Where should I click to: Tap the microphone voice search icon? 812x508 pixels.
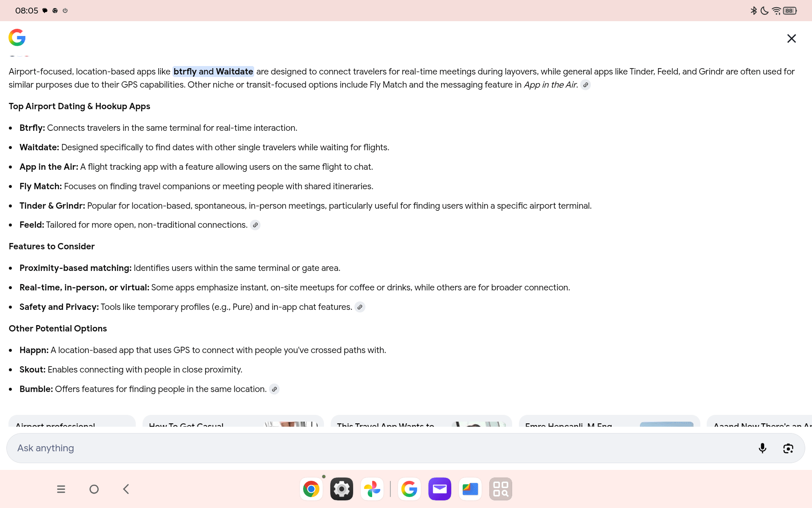point(762,448)
